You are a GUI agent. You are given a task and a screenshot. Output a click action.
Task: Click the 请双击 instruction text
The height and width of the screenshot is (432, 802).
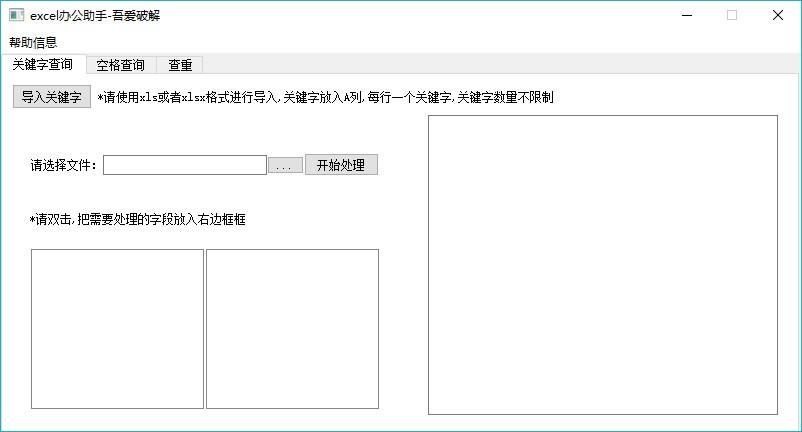[x=138, y=219]
